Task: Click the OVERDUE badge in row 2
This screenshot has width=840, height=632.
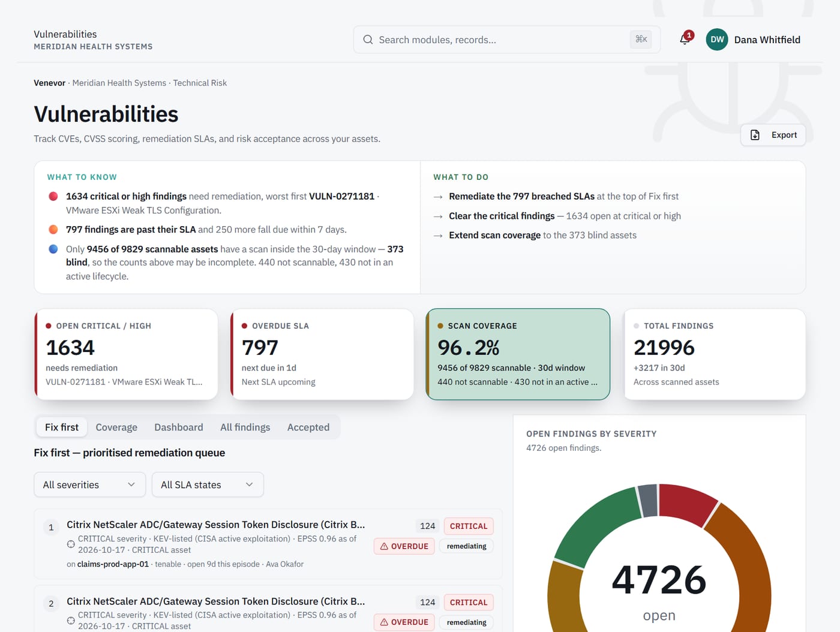Action: tap(404, 622)
